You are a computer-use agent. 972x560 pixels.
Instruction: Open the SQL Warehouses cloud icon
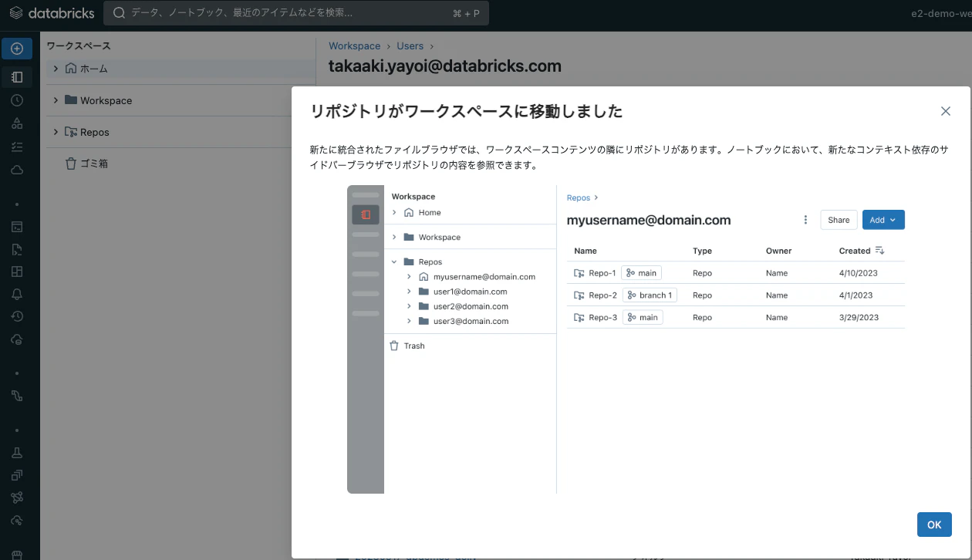click(x=17, y=339)
